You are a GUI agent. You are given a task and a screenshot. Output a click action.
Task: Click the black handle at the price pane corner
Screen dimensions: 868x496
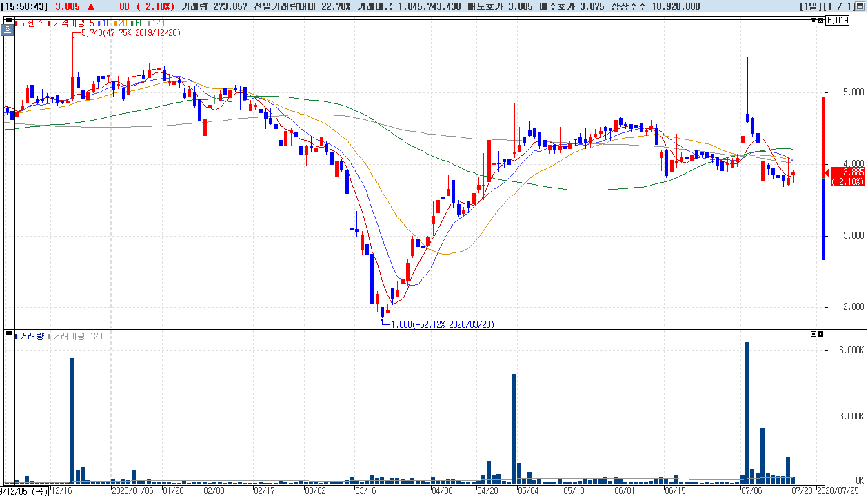[x=8, y=21]
